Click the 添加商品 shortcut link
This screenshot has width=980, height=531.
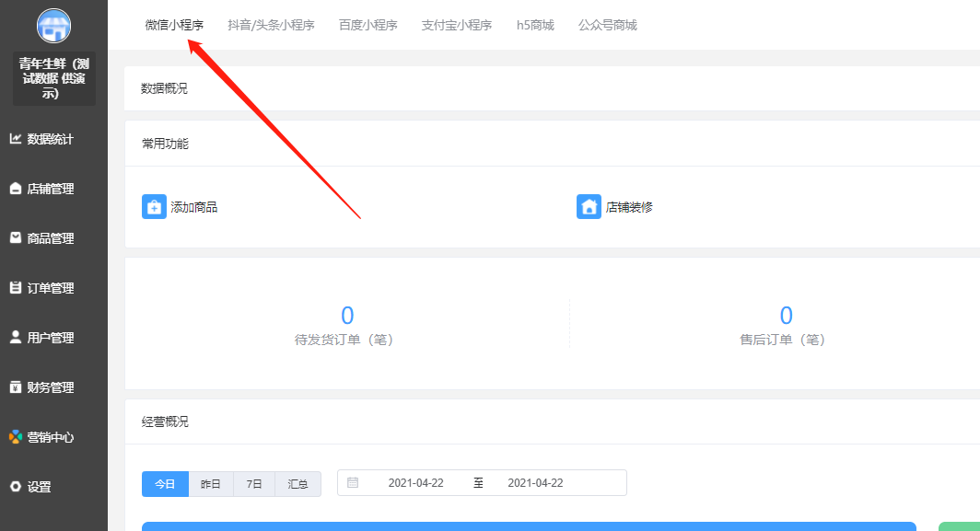(x=193, y=207)
